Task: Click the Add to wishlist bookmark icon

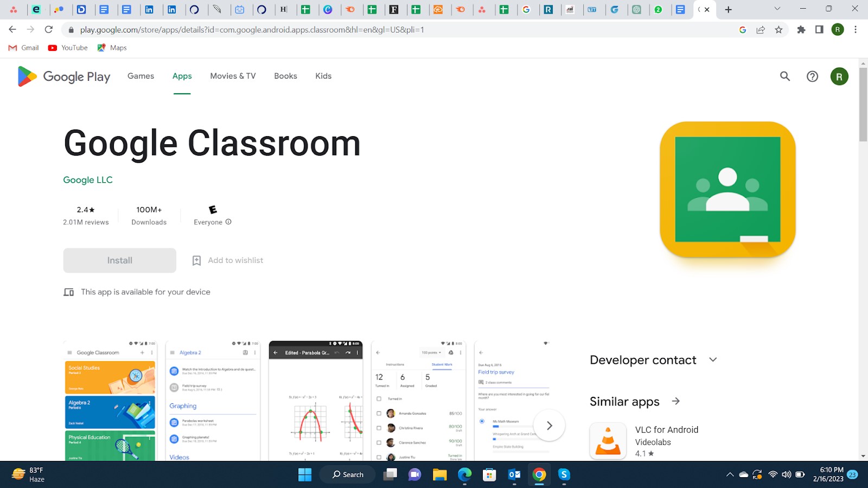Action: 196,260
